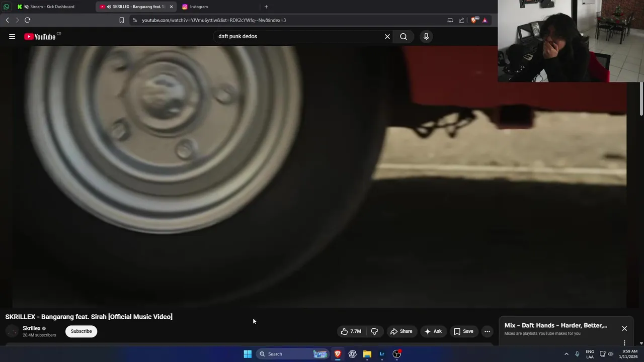Open the YouTube guide hamburger menu
This screenshot has width=644, height=362.
point(12,37)
